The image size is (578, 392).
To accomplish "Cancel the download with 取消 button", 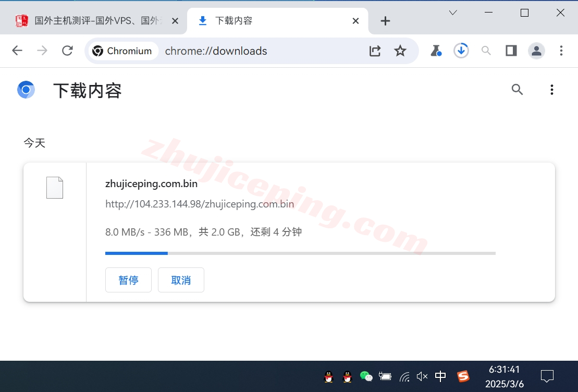I will [x=181, y=280].
